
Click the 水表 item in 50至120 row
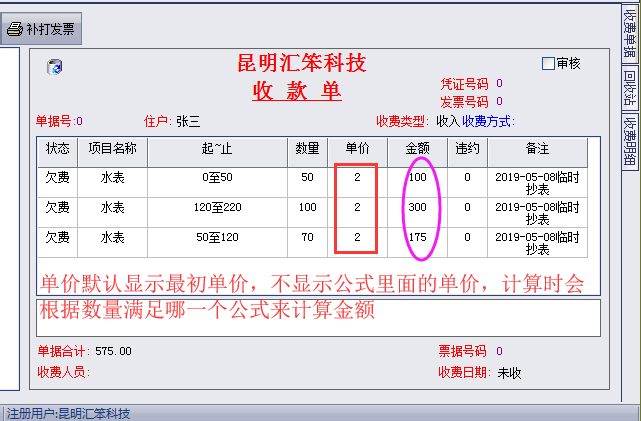[112, 242]
